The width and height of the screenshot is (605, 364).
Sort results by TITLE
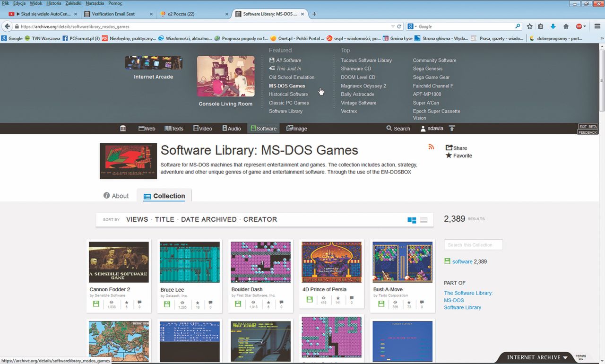click(x=164, y=219)
